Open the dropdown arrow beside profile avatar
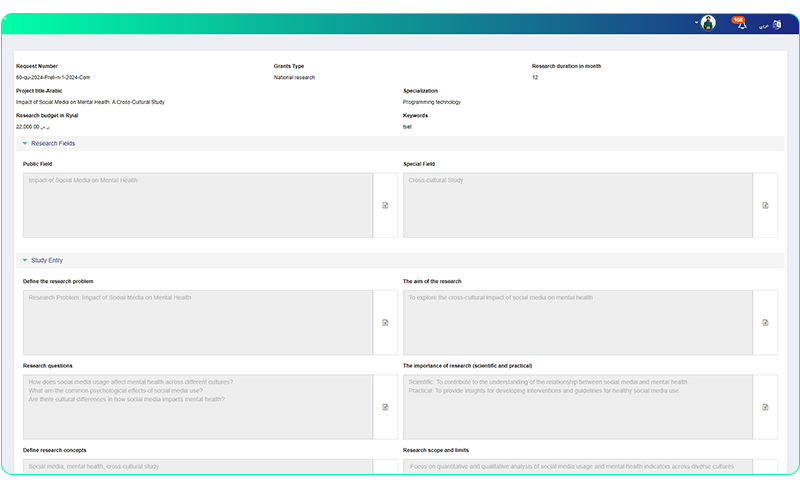Image resolution: width=800 pixels, height=500 pixels. pyautogui.click(x=697, y=23)
